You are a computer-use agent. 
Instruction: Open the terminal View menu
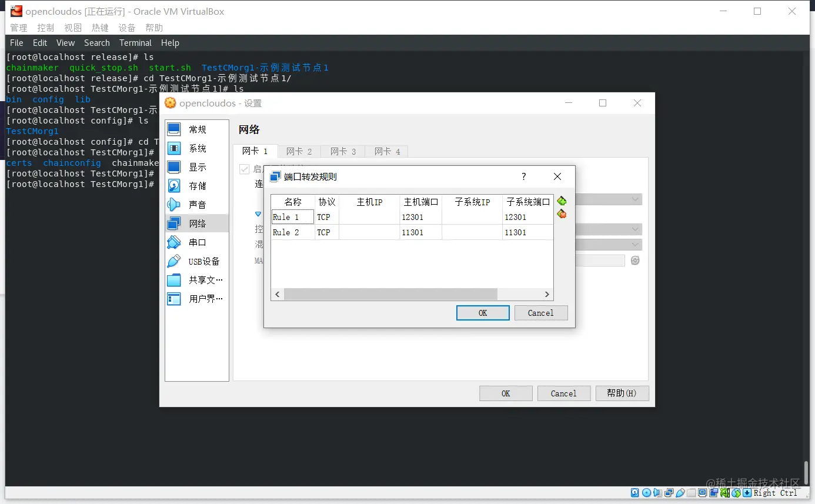pyautogui.click(x=65, y=43)
